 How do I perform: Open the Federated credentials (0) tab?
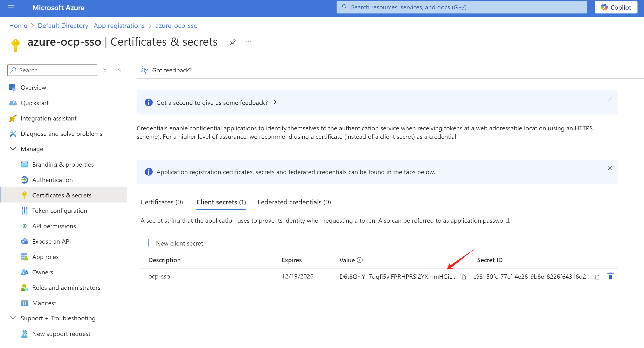(294, 202)
